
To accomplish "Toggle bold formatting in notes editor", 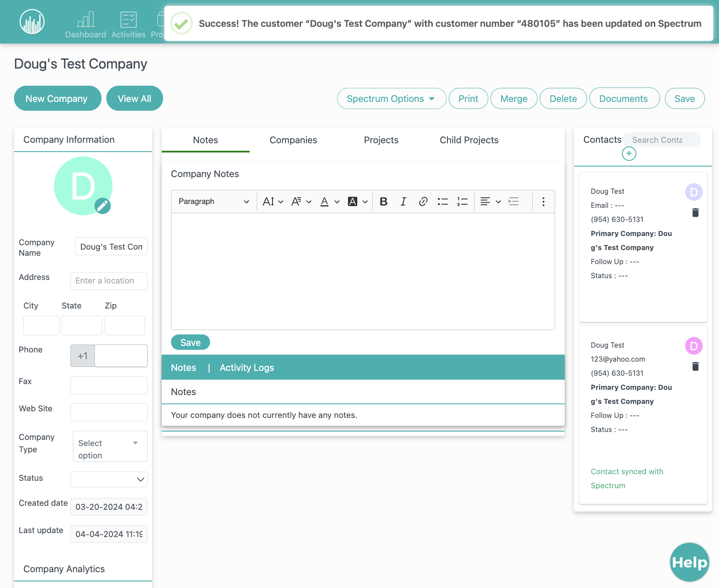I will [384, 201].
